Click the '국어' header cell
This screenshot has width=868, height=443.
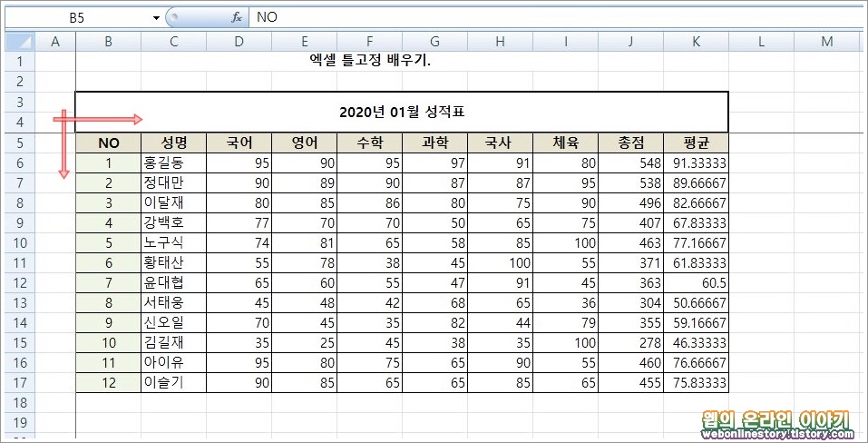pyautogui.click(x=239, y=143)
